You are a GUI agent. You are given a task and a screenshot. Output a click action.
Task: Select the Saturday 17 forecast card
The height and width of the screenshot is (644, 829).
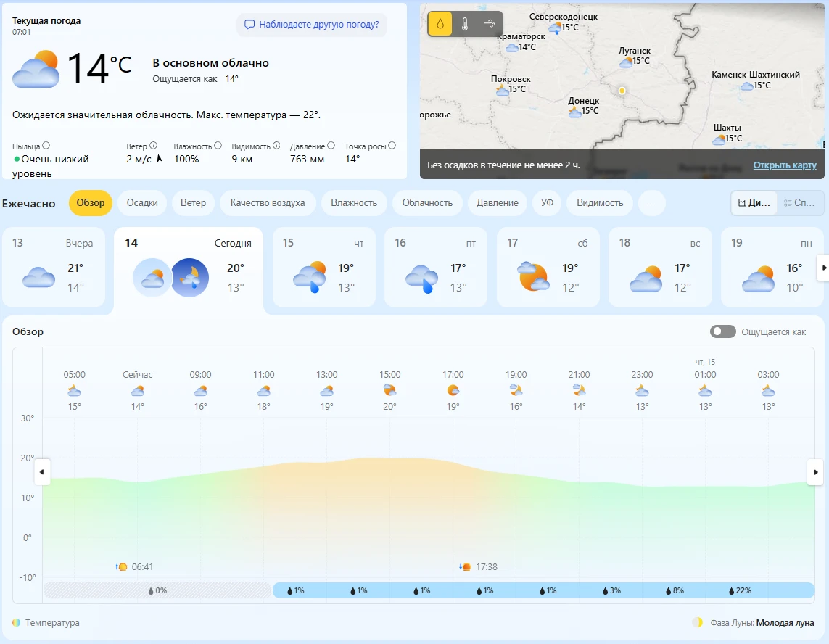(x=548, y=268)
